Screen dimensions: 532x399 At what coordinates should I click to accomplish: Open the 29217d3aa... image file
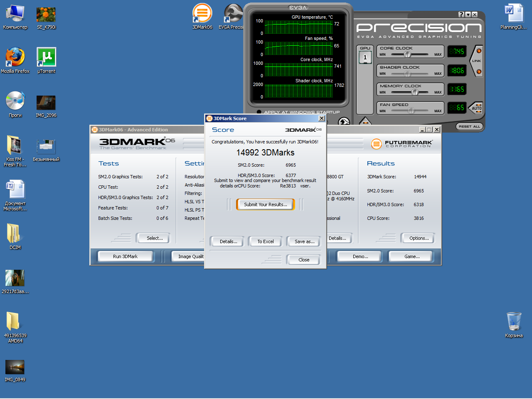[15, 282]
